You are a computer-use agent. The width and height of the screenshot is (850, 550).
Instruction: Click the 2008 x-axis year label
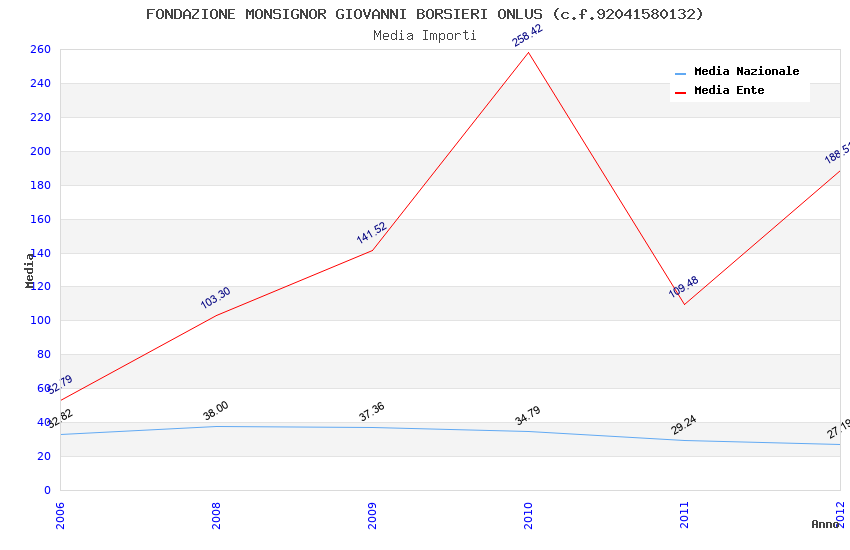pos(216,515)
